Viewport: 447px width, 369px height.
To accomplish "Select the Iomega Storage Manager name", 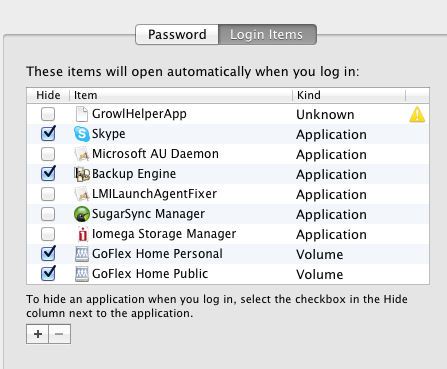I will click(164, 234).
